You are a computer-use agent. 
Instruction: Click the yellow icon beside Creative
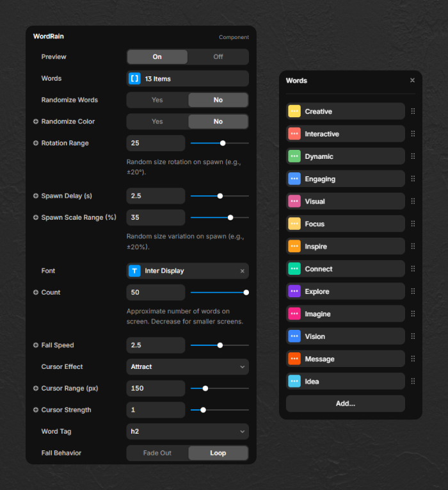[294, 111]
